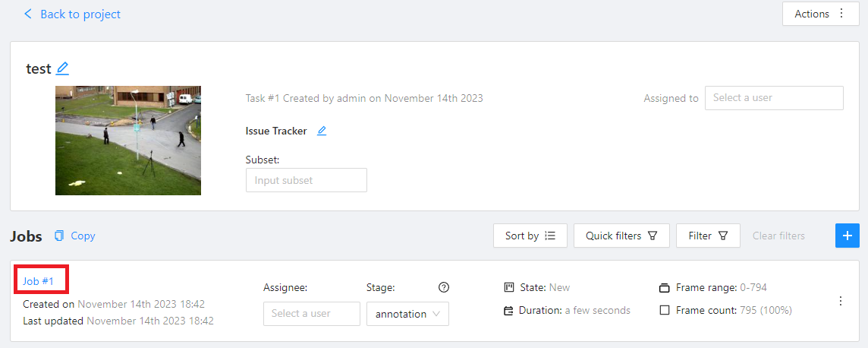Open the Quick filters dropdown
This screenshot has height=348, width=868.
click(x=621, y=236)
